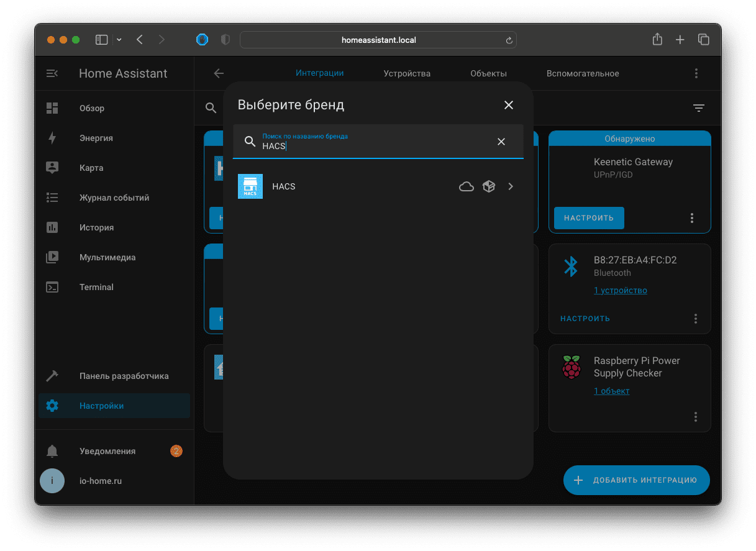This screenshot has height=551, width=756.
Task: Click the Добавить интеграцию button
Action: coord(636,480)
